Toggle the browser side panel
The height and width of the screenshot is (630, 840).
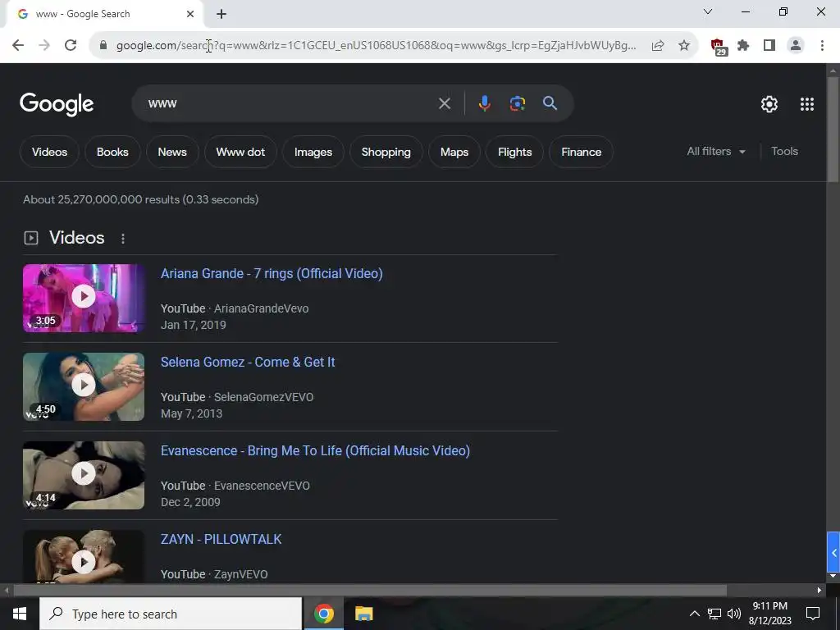tap(769, 46)
